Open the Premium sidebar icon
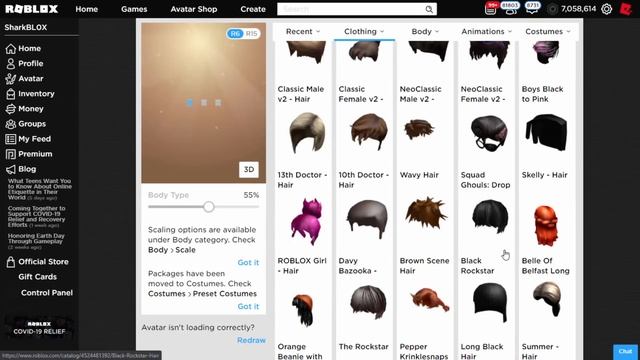The width and height of the screenshot is (640, 360). 11,154
